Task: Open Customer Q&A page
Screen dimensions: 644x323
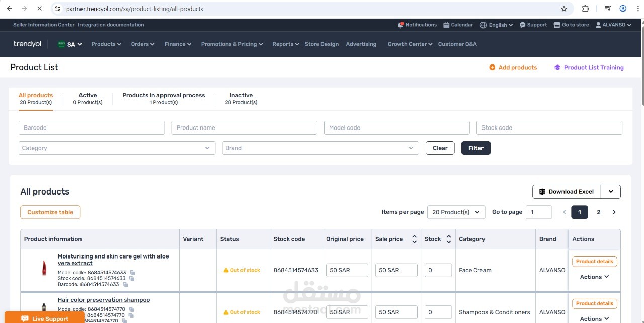Action: (x=457, y=44)
